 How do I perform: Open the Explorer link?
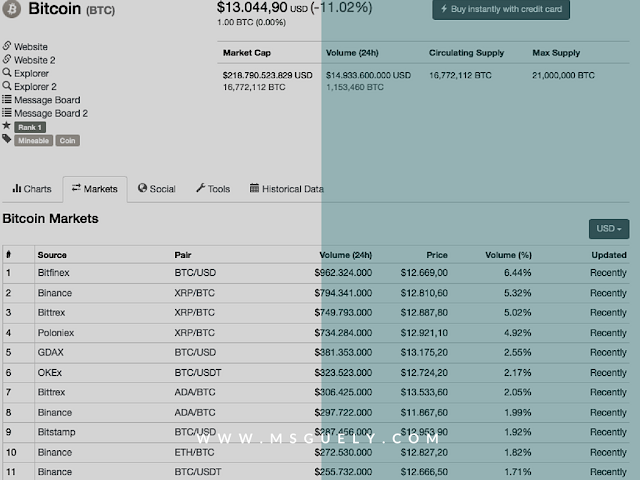(31, 73)
